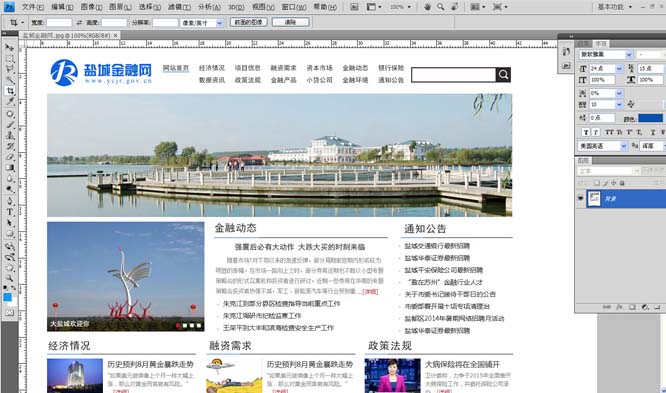Select the Eyedropper tool
666x393 pixels.
pyautogui.click(x=9, y=102)
